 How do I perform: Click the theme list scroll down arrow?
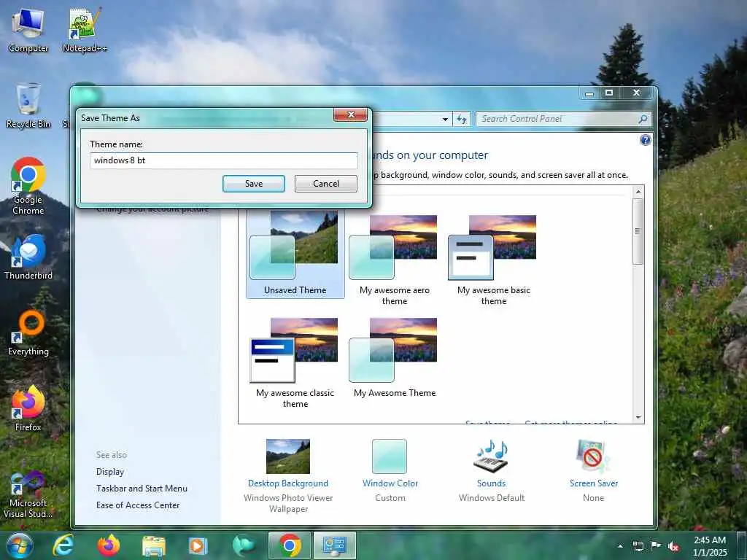[x=638, y=418]
